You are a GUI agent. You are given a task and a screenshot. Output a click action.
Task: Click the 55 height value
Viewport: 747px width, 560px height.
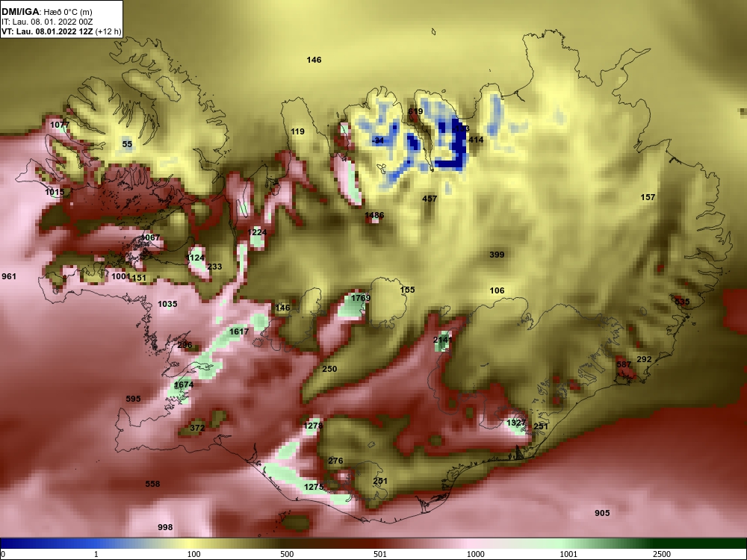pos(127,144)
